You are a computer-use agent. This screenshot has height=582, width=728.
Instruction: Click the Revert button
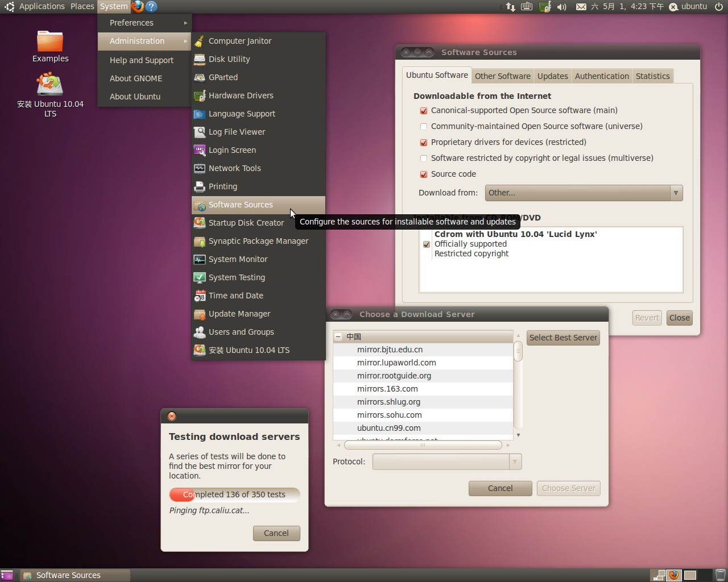coord(647,318)
